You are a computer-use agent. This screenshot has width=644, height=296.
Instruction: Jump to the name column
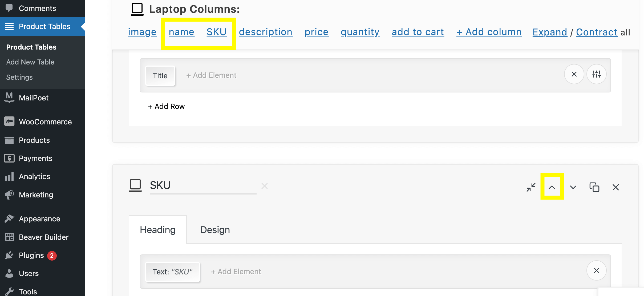[x=182, y=32]
